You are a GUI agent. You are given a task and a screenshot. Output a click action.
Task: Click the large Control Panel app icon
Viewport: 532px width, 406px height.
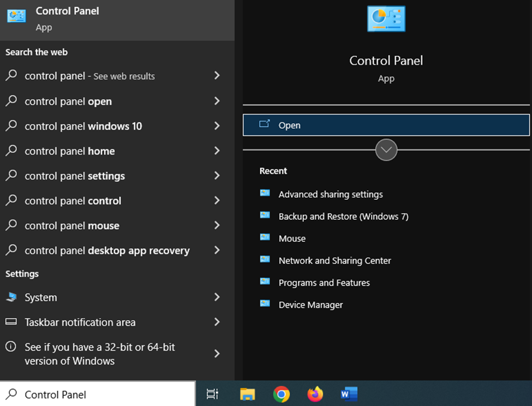(386, 19)
